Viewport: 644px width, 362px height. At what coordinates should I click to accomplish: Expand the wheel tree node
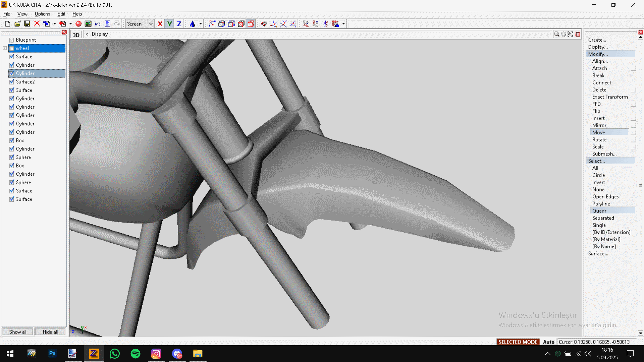click(x=5, y=48)
